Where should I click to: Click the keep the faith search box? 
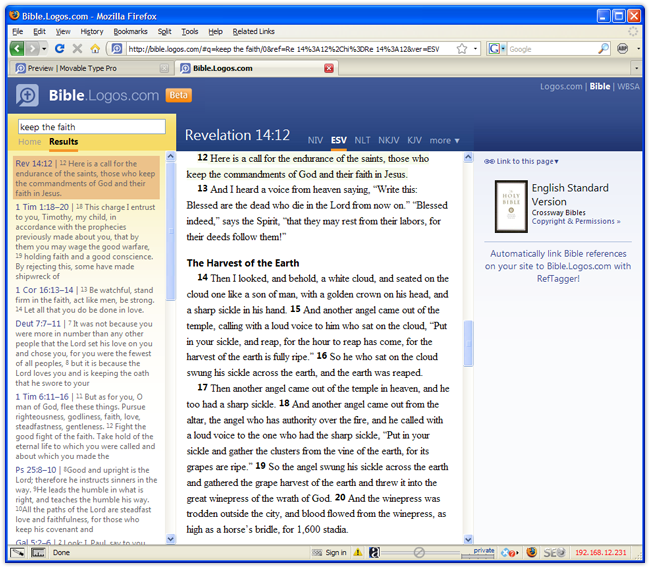pos(92,127)
